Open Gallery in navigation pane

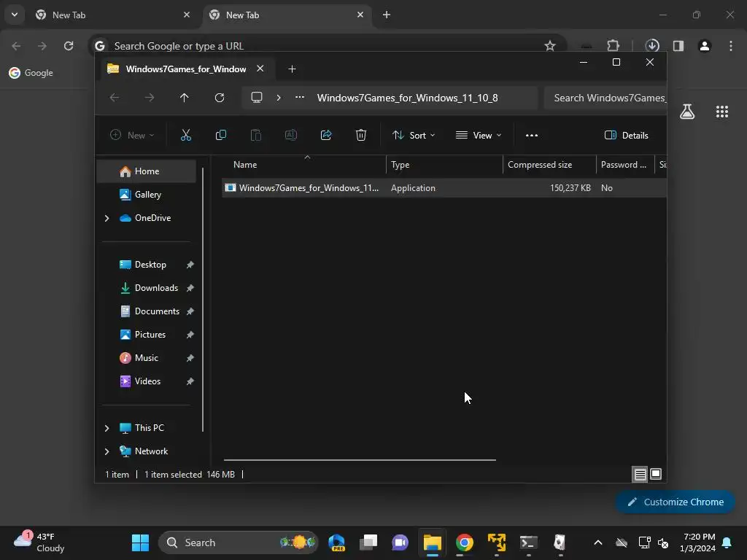tap(146, 194)
